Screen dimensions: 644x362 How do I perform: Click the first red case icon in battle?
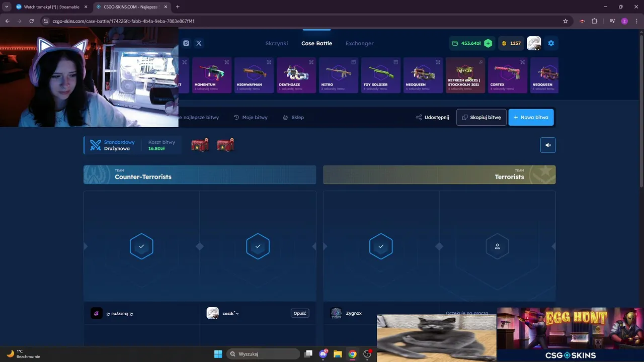coord(200,145)
